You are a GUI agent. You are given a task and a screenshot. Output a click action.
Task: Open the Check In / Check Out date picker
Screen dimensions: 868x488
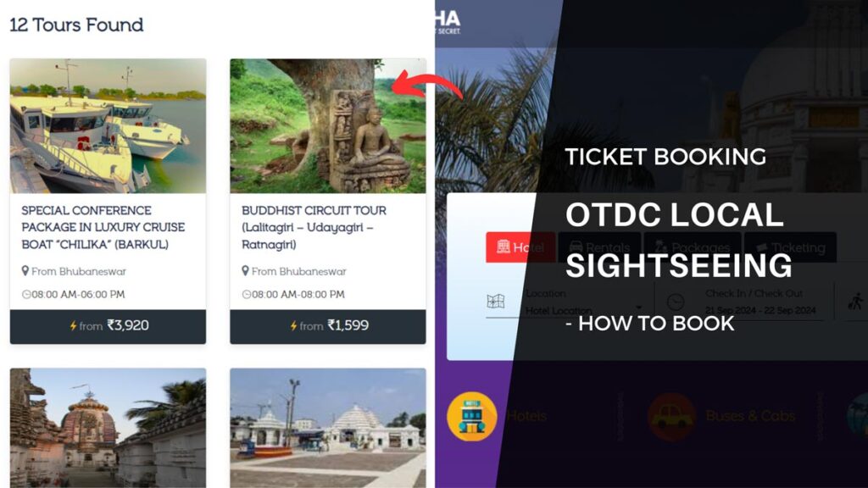760,302
